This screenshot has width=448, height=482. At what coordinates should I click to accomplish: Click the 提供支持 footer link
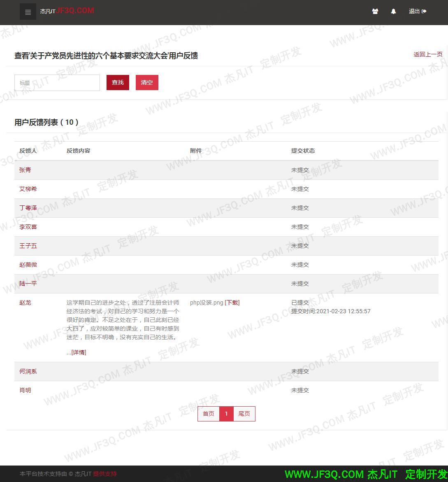[105, 474]
